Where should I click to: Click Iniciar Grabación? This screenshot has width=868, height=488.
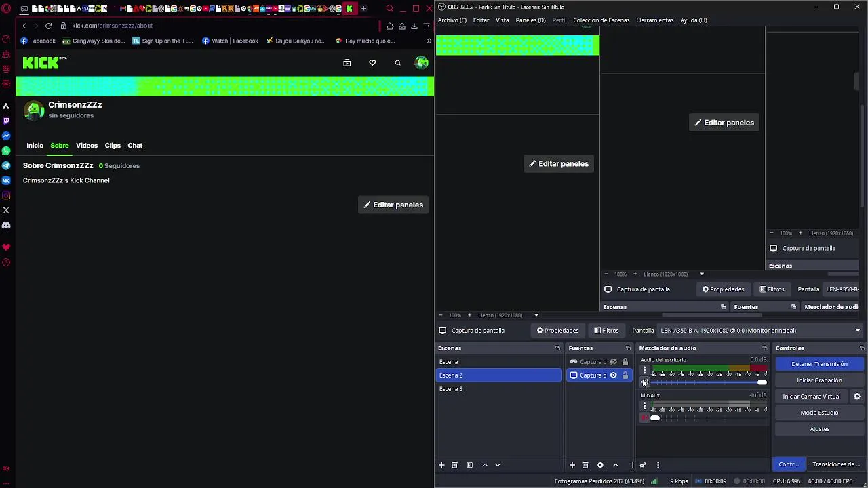(x=819, y=380)
